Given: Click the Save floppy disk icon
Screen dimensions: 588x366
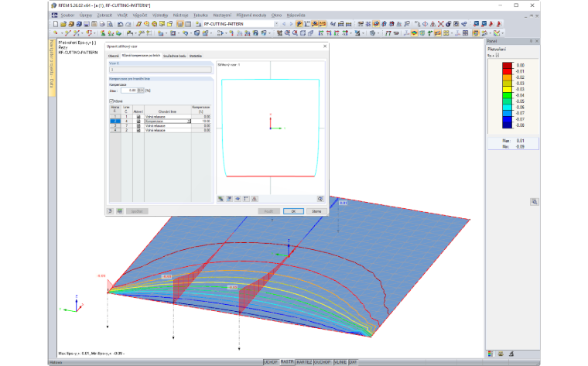Looking at the screenshot, I should click(87, 24).
